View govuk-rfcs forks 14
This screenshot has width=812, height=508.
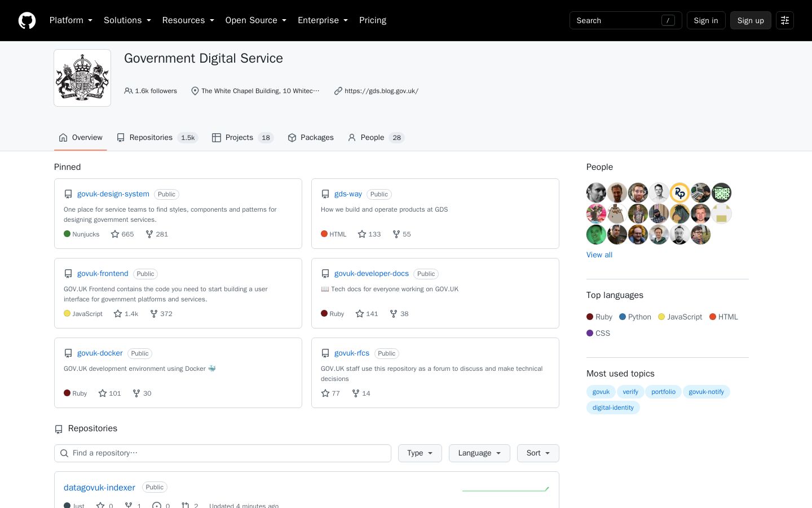pyautogui.click(x=361, y=393)
